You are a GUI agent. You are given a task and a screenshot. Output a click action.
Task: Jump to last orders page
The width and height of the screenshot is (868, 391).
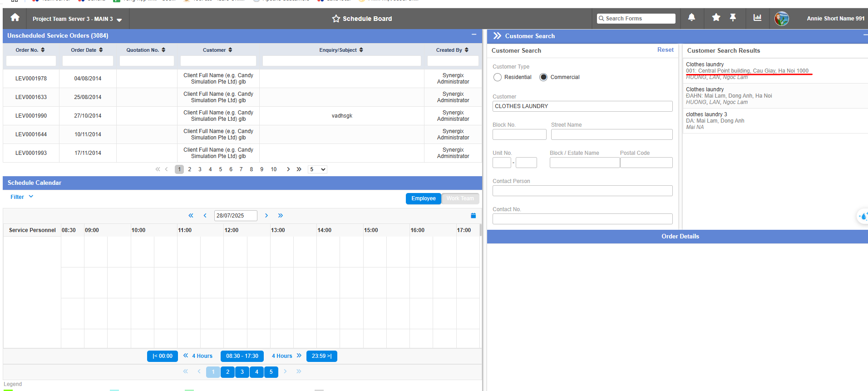pyautogui.click(x=299, y=169)
